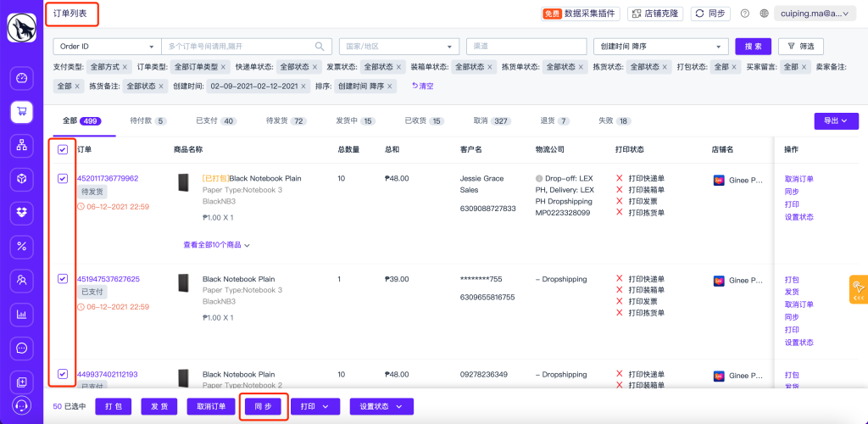
Task: Click 取消订单 action for order 452011736779962
Action: [x=798, y=179]
